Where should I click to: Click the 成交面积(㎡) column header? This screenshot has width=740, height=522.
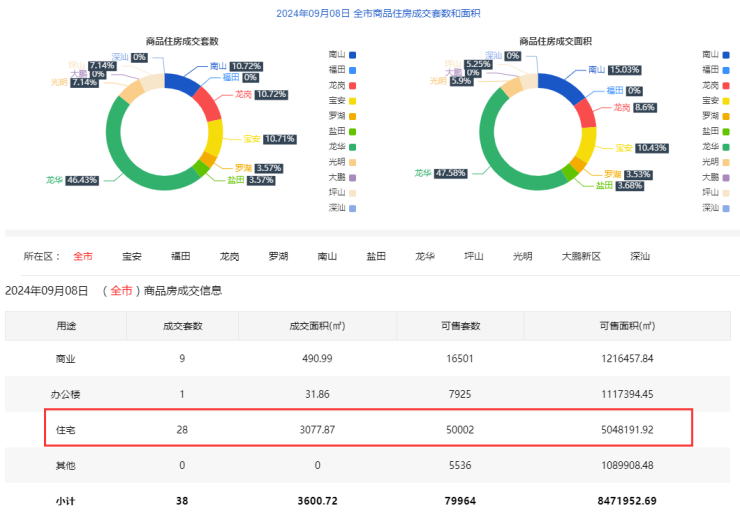coord(317,326)
